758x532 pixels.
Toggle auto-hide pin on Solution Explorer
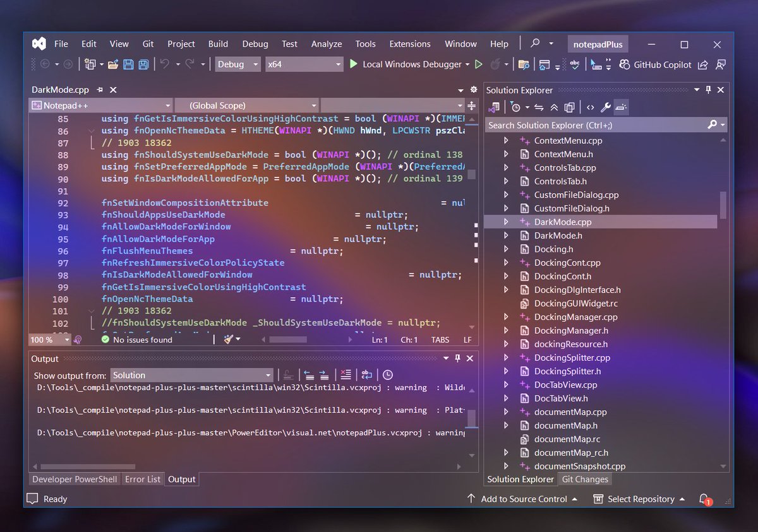pos(709,90)
